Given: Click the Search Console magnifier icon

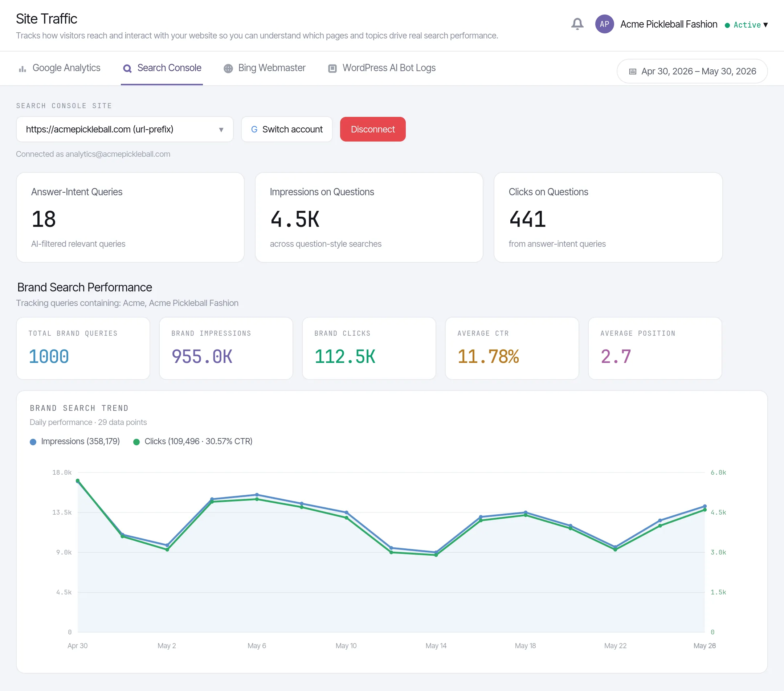Looking at the screenshot, I should coord(127,69).
